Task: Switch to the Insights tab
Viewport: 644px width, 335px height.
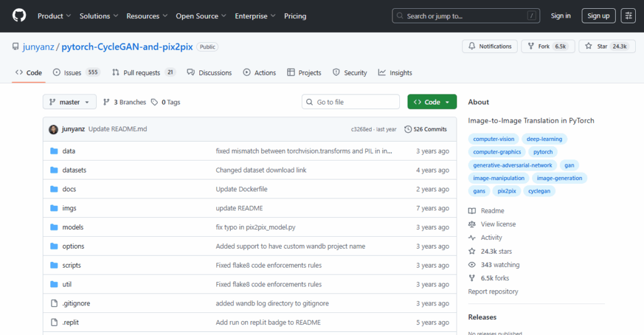Action: click(395, 72)
